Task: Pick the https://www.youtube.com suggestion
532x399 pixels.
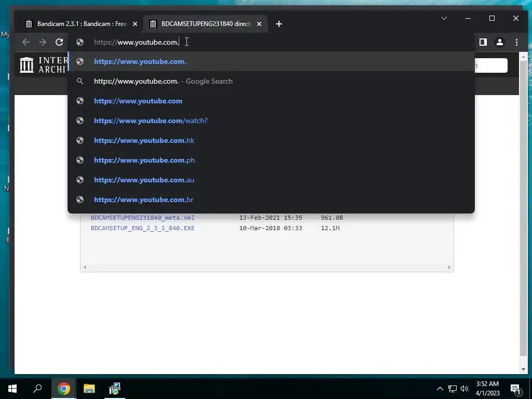Action: click(x=271, y=101)
